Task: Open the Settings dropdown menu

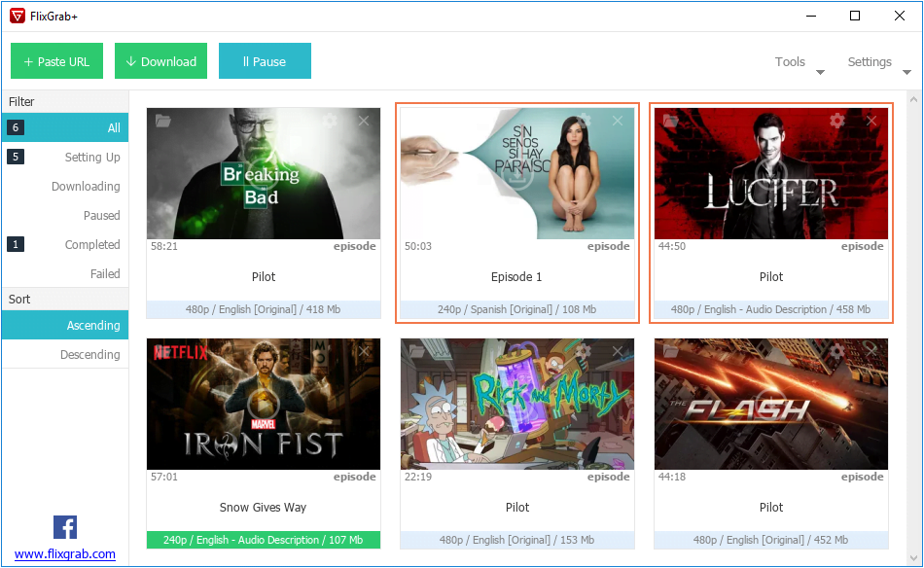Action: 878,62
